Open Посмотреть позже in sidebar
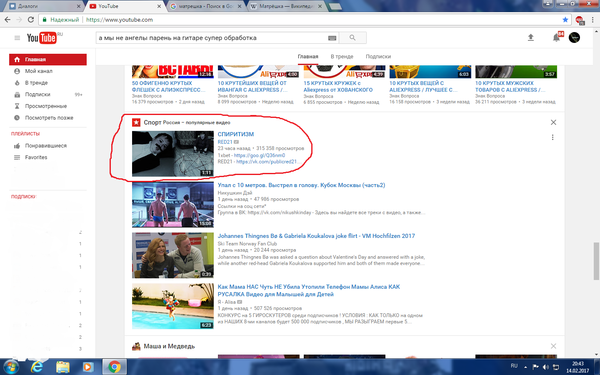Image resolution: width=600 pixels, height=375 pixels. (48, 118)
